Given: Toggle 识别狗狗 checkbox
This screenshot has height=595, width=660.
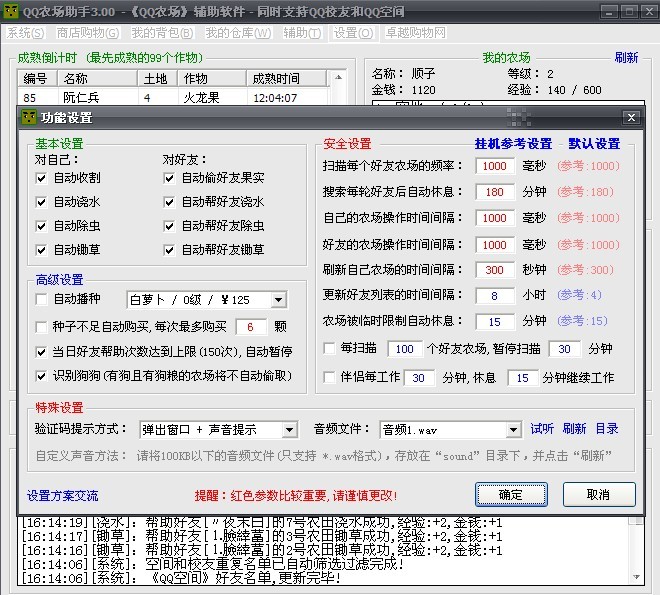Looking at the screenshot, I should tap(41, 376).
